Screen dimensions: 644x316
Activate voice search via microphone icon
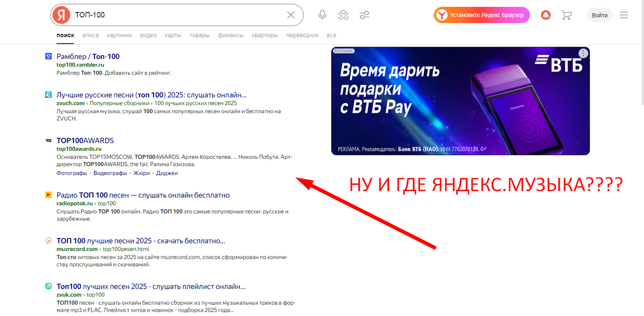pyautogui.click(x=322, y=14)
